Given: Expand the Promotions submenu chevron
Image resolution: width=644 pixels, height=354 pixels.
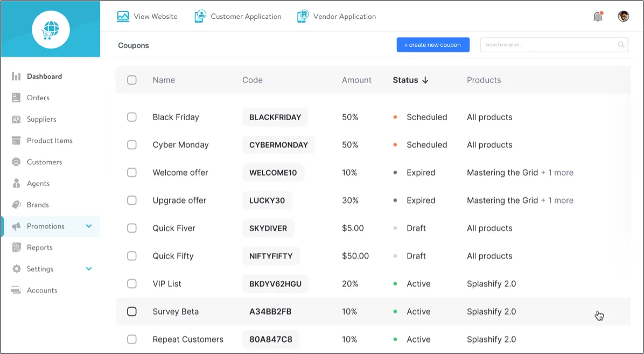Looking at the screenshot, I should click(x=89, y=226).
